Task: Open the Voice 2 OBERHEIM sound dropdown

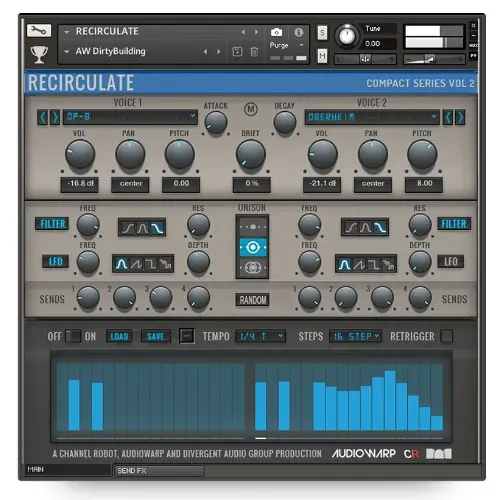Action: (x=372, y=117)
